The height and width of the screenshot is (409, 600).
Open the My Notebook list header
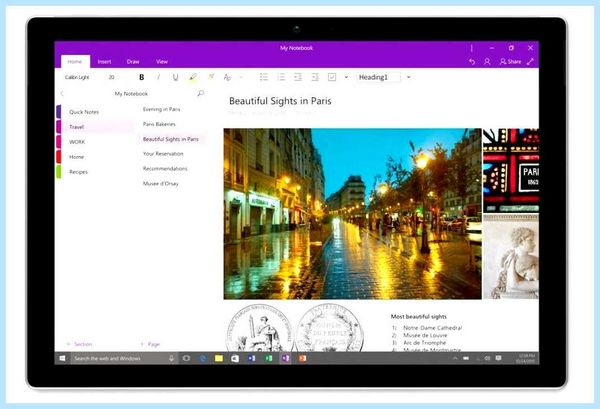click(131, 94)
